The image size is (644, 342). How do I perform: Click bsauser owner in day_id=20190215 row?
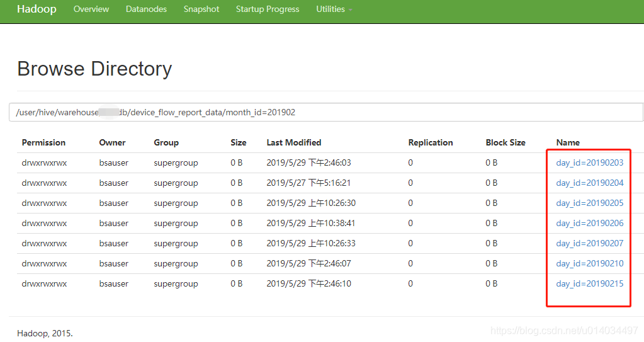pos(114,283)
